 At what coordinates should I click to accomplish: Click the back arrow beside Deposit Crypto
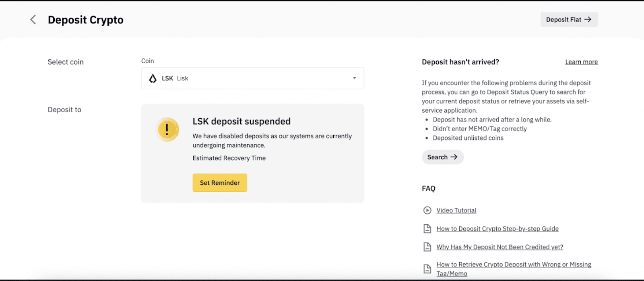pyautogui.click(x=33, y=20)
